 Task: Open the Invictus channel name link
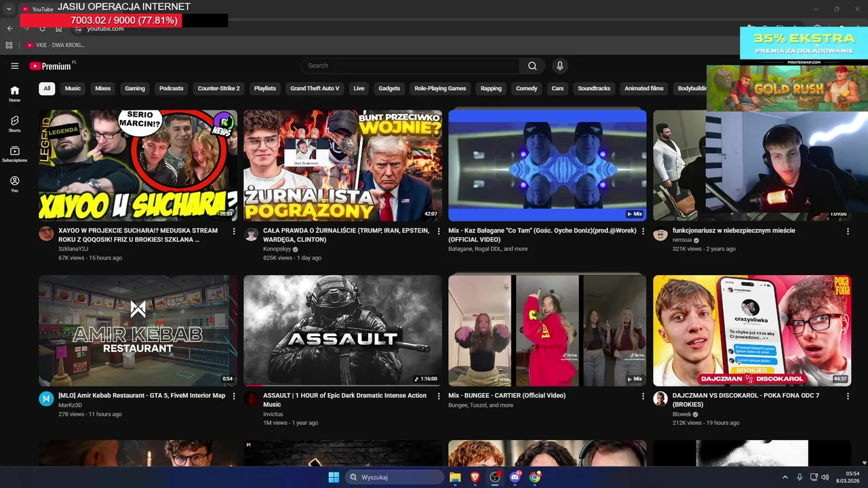(273, 414)
